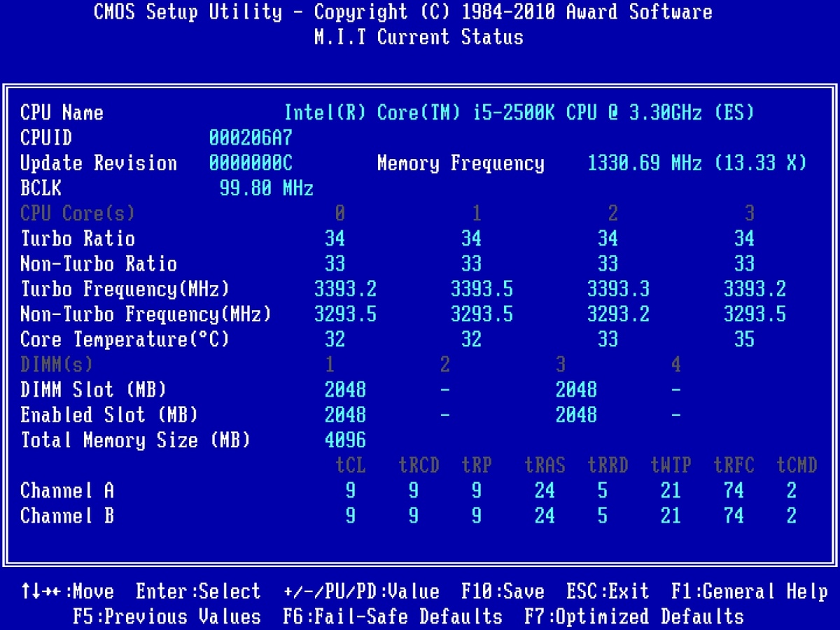Screen dimensions: 840x630
Task: Click the Total Memory Size value 4096
Action: 345,440
